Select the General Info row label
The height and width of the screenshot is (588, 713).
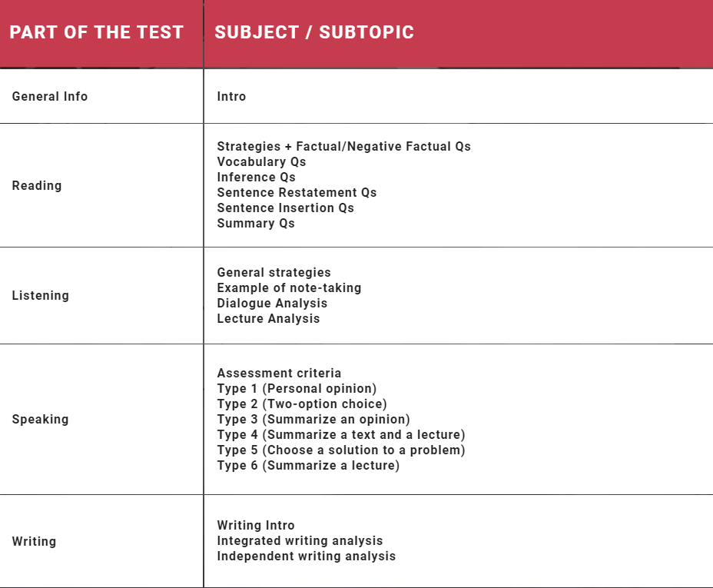coord(50,96)
